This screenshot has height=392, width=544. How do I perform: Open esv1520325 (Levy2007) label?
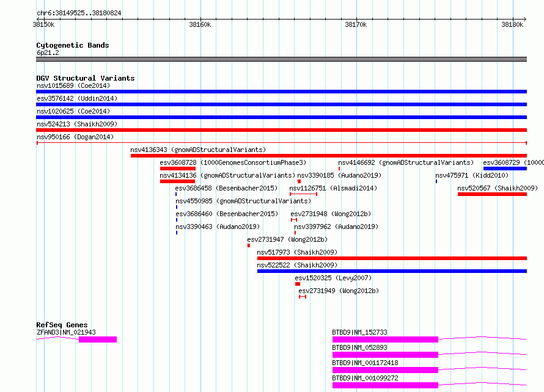pos(333,278)
